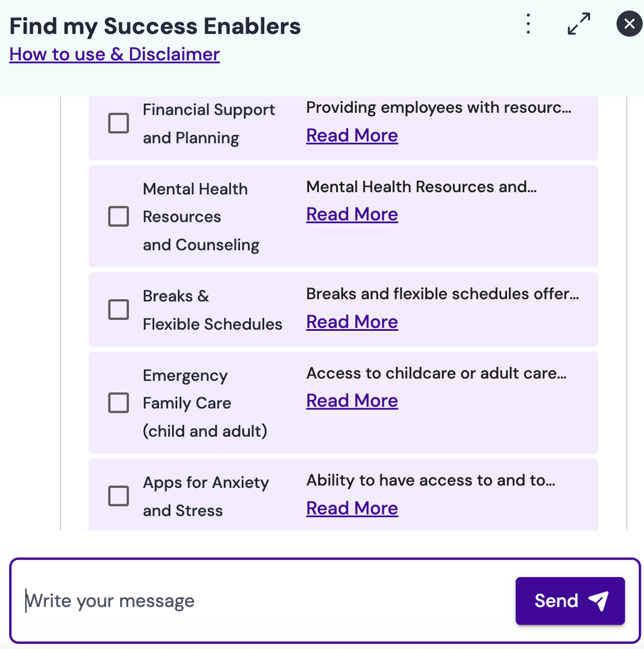Read More about Financial Support and Planning
The width and height of the screenshot is (644, 649).
coord(352,136)
